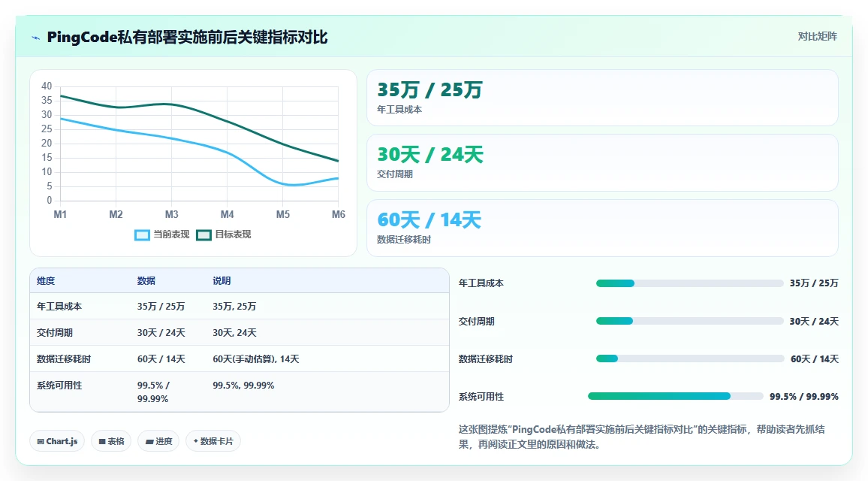Click the 说明 cell 99.5%, 99.99%
The height and width of the screenshot is (481, 868).
[243, 385]
